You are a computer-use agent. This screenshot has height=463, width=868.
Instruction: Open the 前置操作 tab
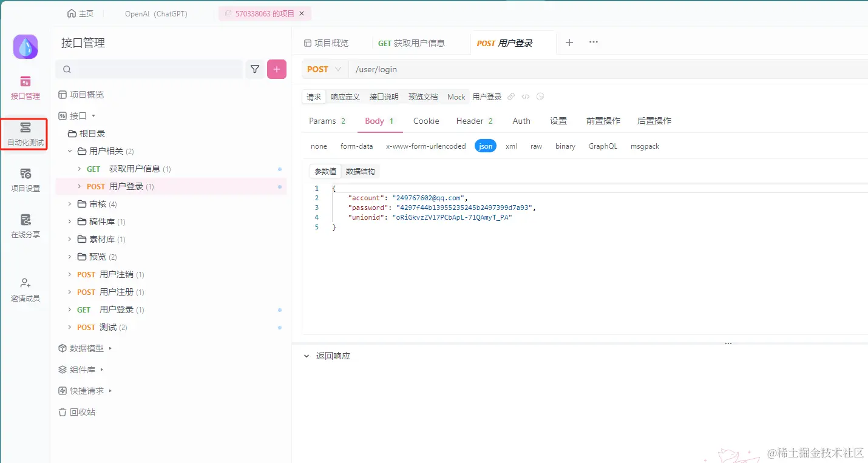(603, 121)
